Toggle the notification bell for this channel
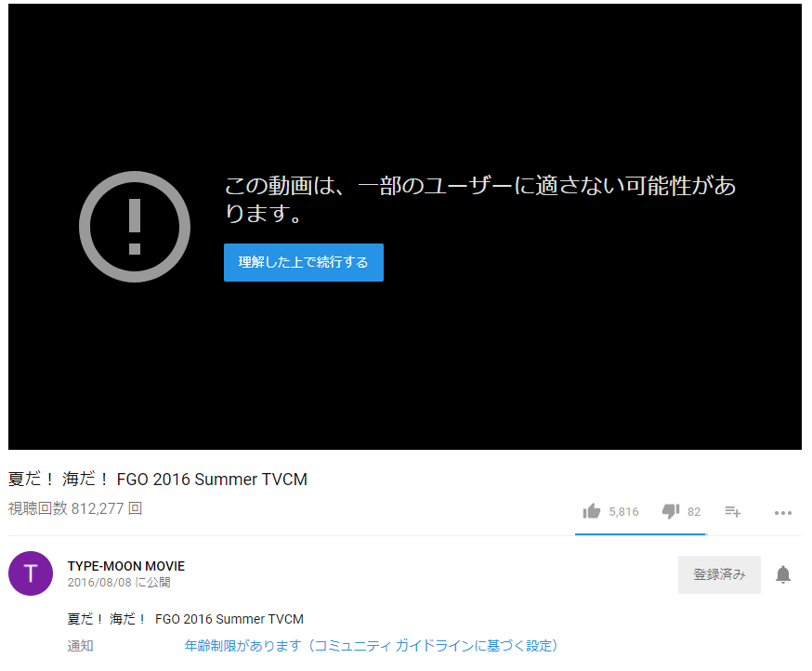Screen dimensions: 812x671 tap(783, 574)
